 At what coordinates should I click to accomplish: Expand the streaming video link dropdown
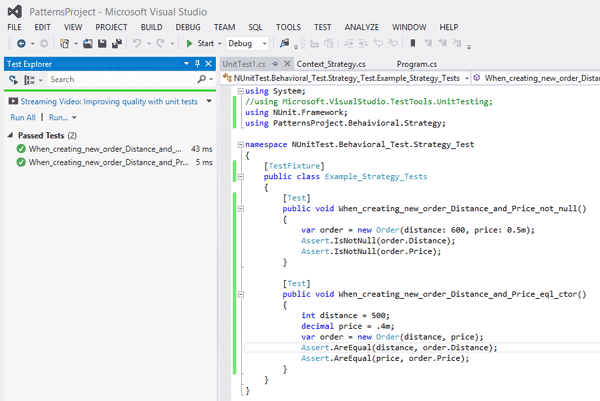pos(209,101)
